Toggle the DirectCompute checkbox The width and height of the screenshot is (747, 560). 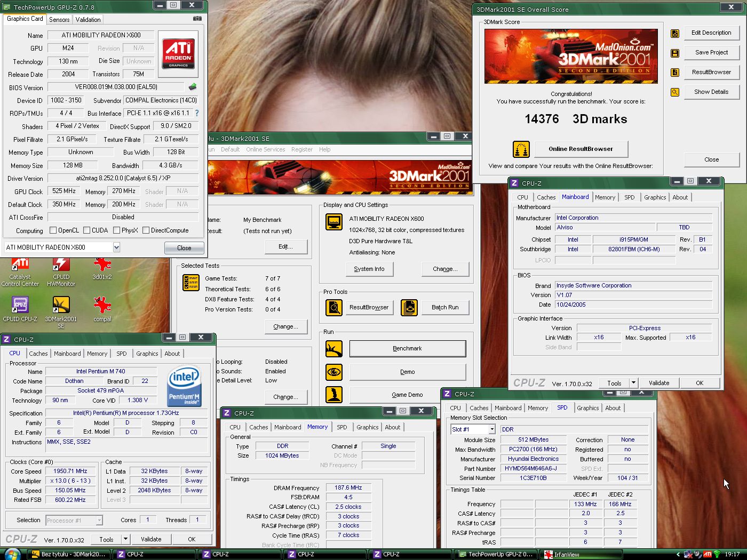146,230
